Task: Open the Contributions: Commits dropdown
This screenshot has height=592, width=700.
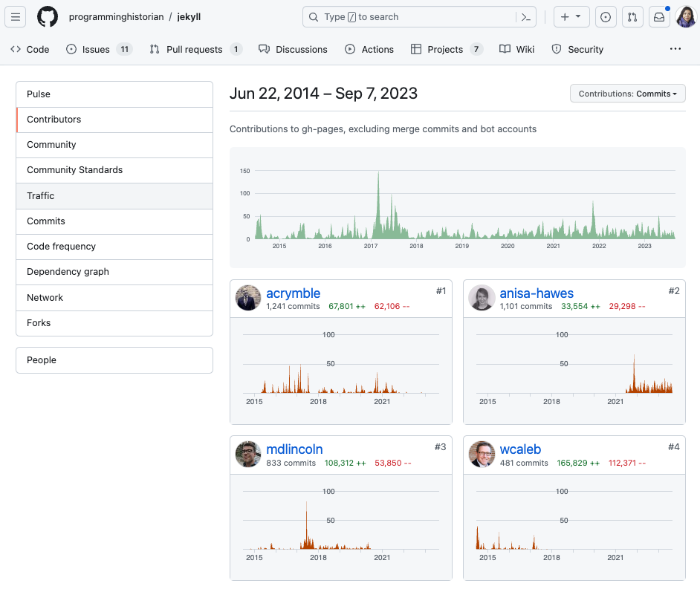Action: 628,93
